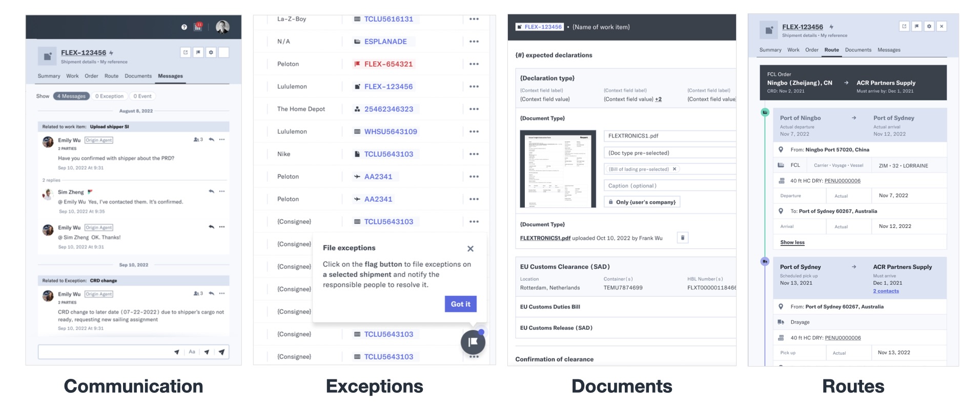Open the Doc type pre-selected dropdown

(x=670, y=153)
